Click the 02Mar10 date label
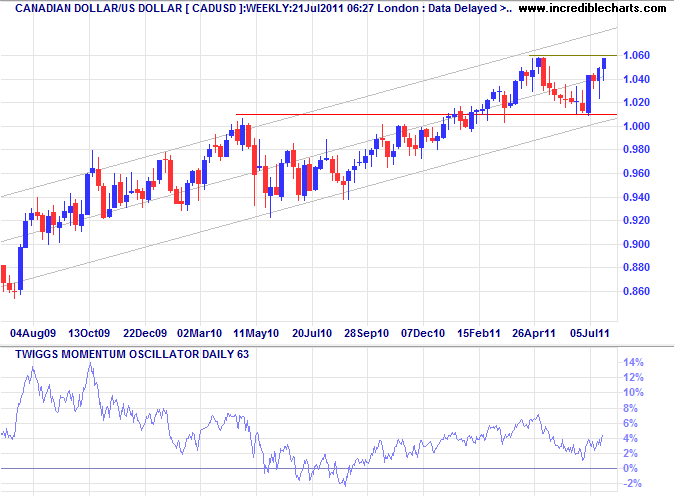Viewport: 675px width, 500px height. pos(200,333)
